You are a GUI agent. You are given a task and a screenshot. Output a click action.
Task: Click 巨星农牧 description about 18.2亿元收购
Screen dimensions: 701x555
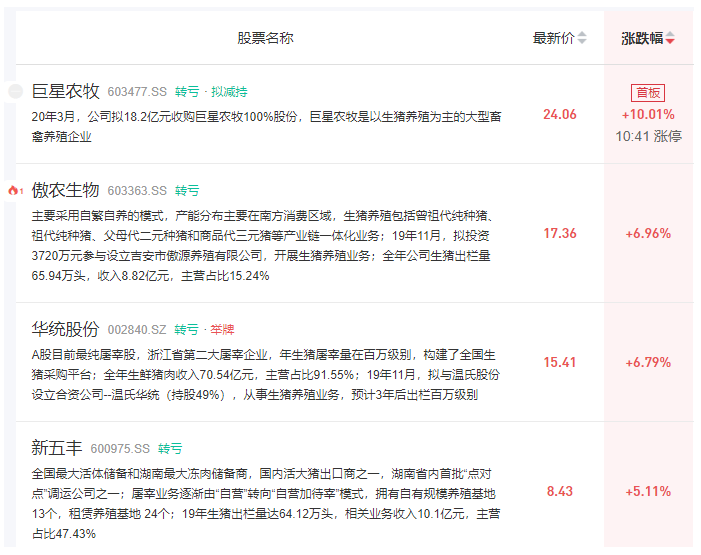point(266,127)
